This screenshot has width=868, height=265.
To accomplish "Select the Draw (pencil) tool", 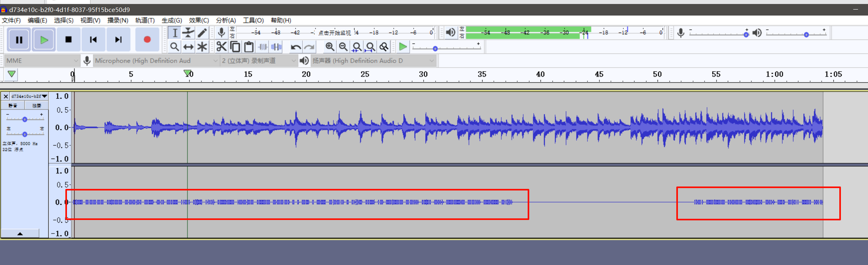I will coord(202,33).
